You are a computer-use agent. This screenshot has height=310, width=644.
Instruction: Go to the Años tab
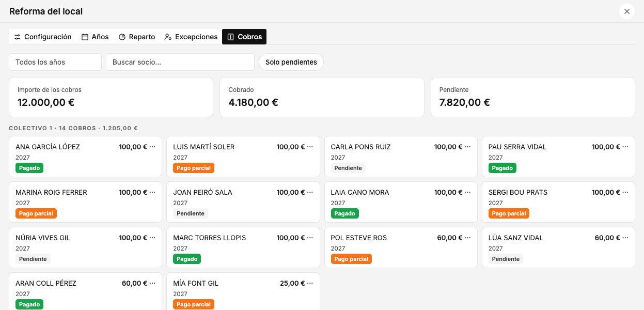(x=95, y=37)
